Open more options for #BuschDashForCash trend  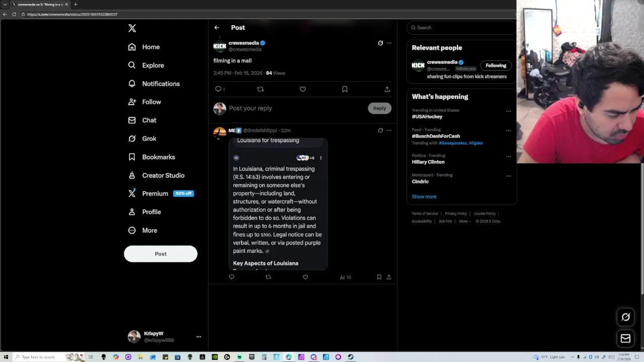pyautogui.click(x=508, y=131)
